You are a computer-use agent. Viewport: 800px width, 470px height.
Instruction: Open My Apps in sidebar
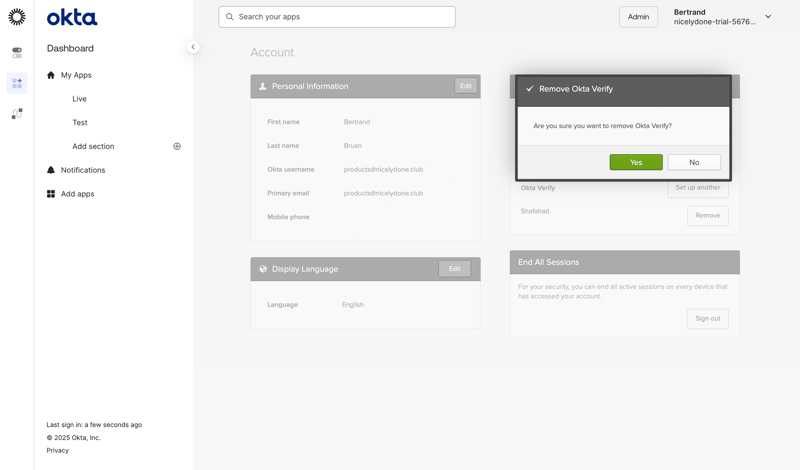coord(76,75)
